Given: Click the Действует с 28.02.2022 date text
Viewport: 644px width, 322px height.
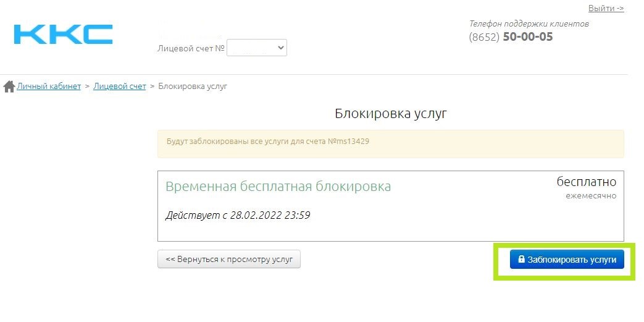Looking at the screenshot, I should (238, 216).
